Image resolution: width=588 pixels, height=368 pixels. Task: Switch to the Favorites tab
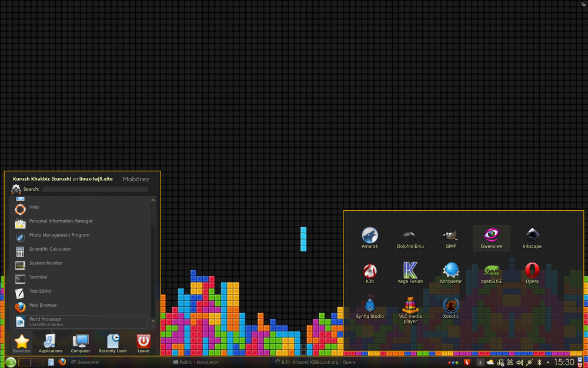(21, 343)
